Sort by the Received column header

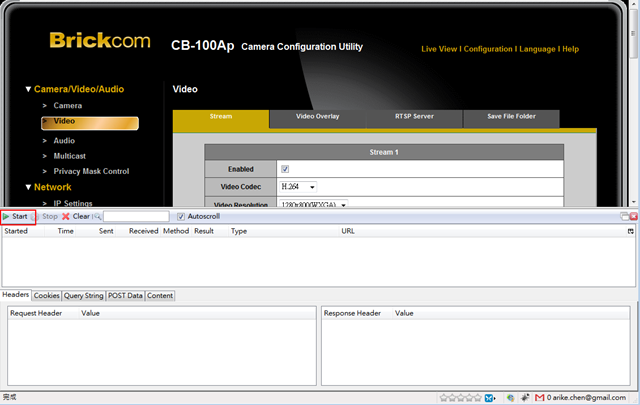coord(139,231)
